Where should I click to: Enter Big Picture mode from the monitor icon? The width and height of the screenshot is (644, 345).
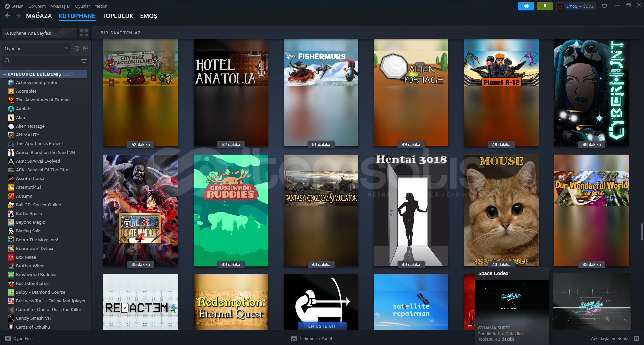point(604,6)
